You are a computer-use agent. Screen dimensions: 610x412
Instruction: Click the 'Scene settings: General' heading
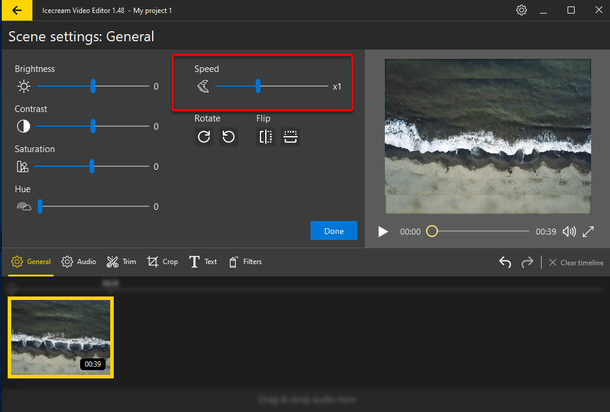coord(81,37)
